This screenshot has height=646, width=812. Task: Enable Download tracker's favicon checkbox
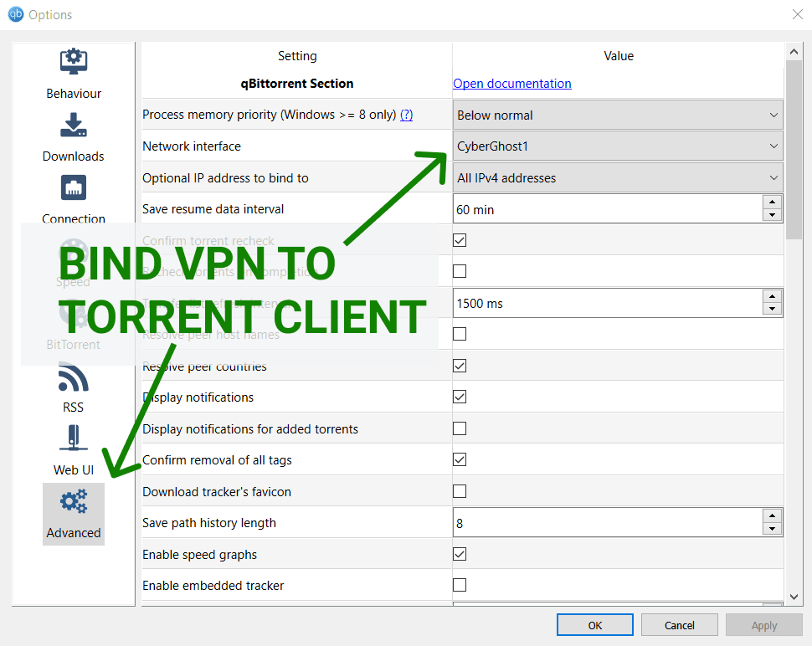[460, 491]
